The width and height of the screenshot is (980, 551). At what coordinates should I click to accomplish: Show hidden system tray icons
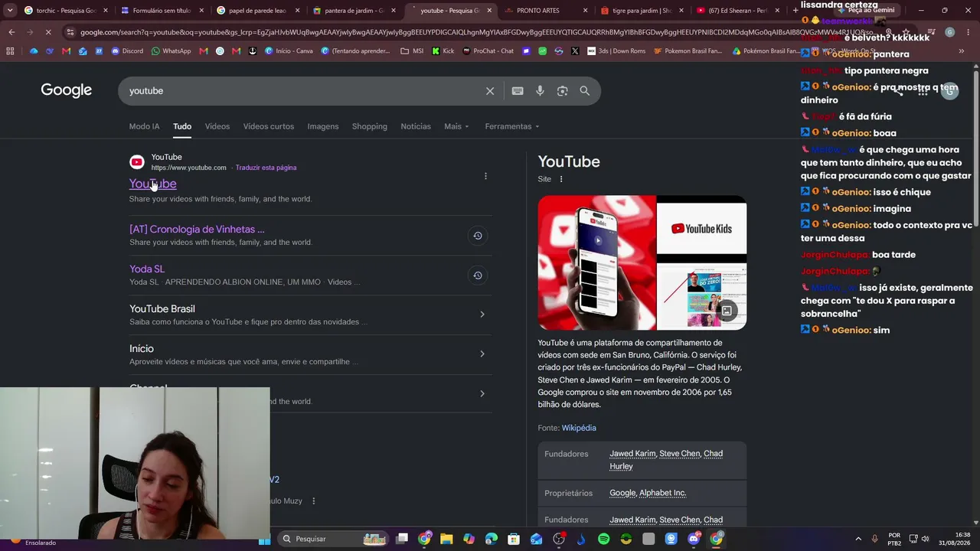(x=857, y=539)
